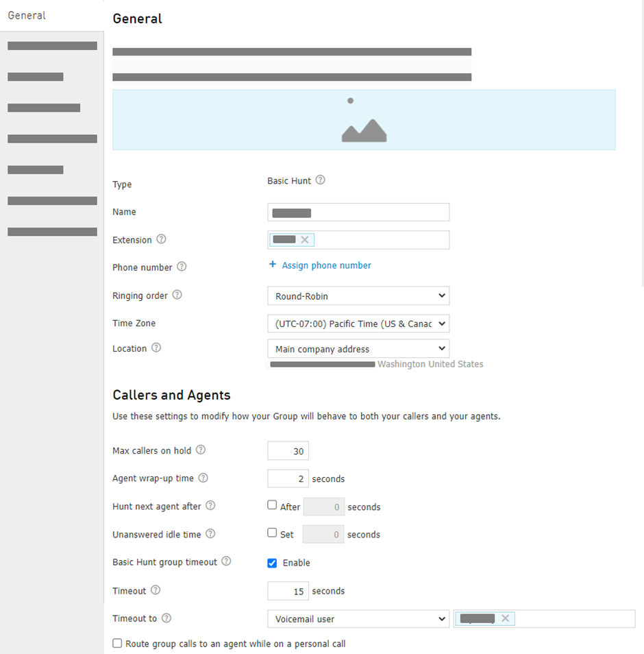Uncheck Basic Hunt group timeout Enable
The height and width of the screenshot is (654, 644).
[272, 563]
